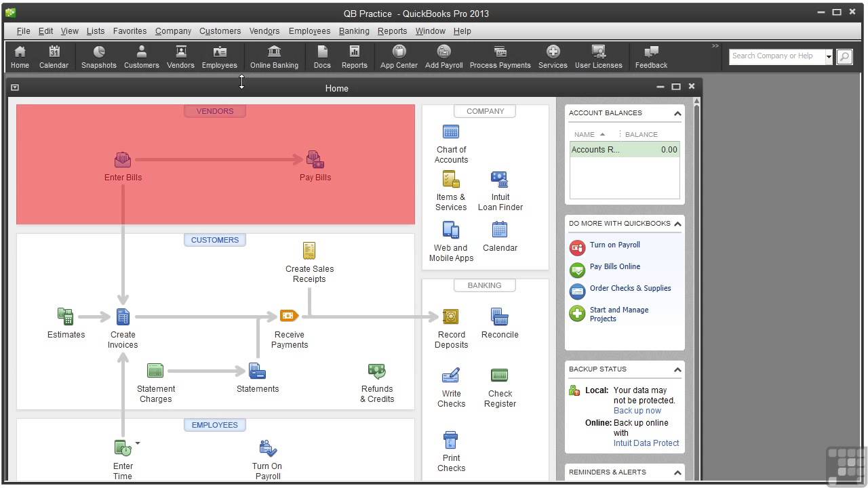Open Create Sales Receipts
Image resolution: width=868 pixels, height=488 pixels.
(309, 251)
